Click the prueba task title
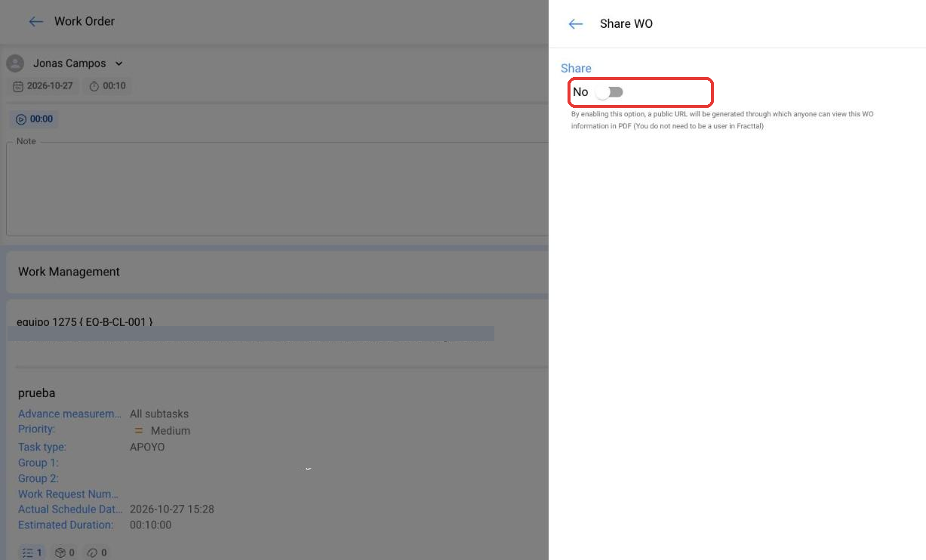 36,393
